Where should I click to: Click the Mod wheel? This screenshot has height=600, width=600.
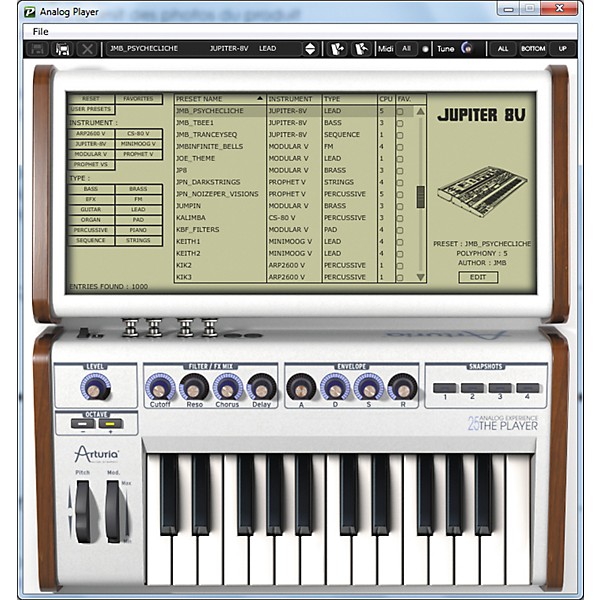click(113, 512)
